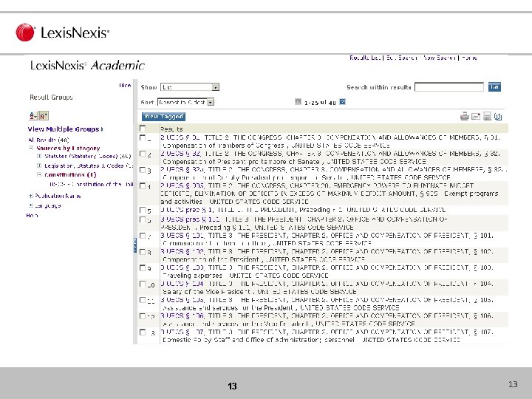The width and height of the screenshot is (532, 399).
Task: Collapse the Constitutions (1) node
Action: coord(39,174)
